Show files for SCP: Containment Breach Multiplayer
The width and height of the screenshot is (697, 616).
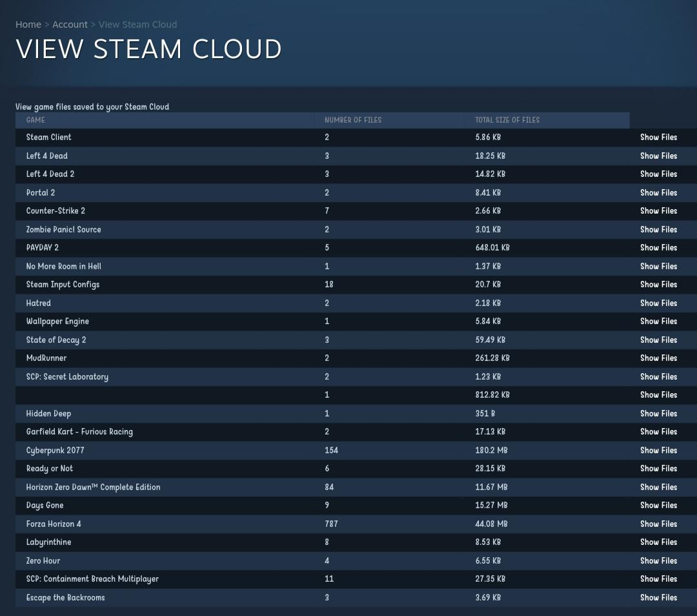[658, 579]
